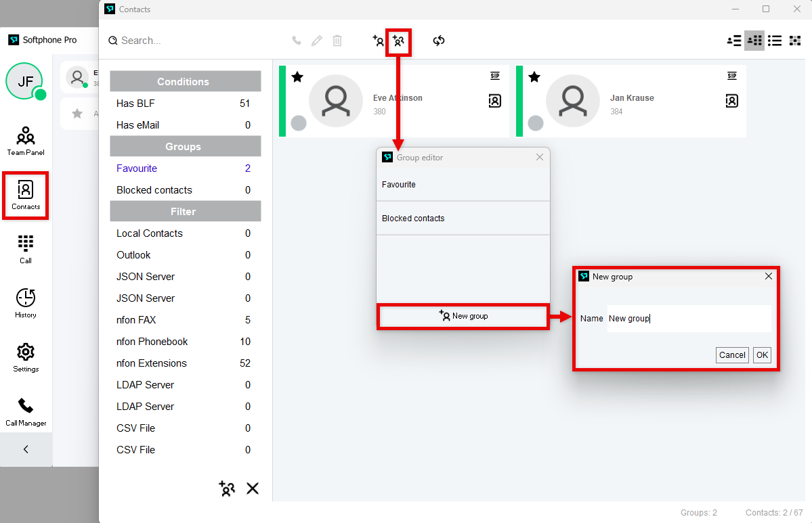Viewport: 812px width, 523px height.
Task: Click SIP icon on Jan Krause card
Action: [731, 76]
